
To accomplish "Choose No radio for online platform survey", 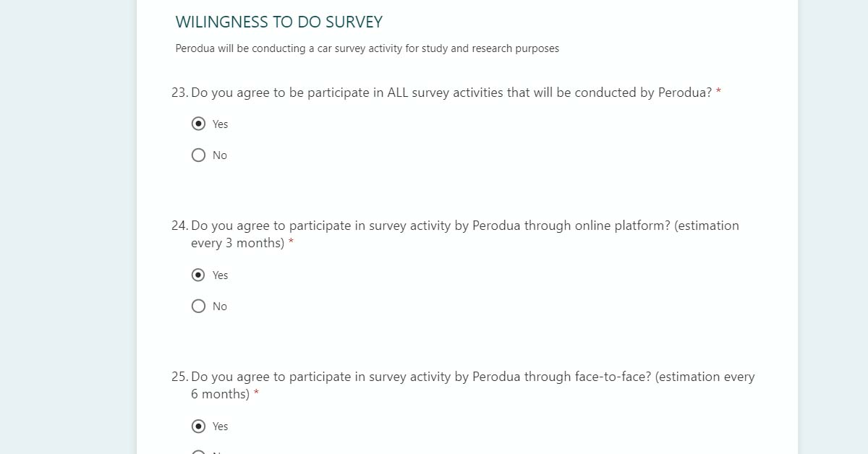I will 198,306.
